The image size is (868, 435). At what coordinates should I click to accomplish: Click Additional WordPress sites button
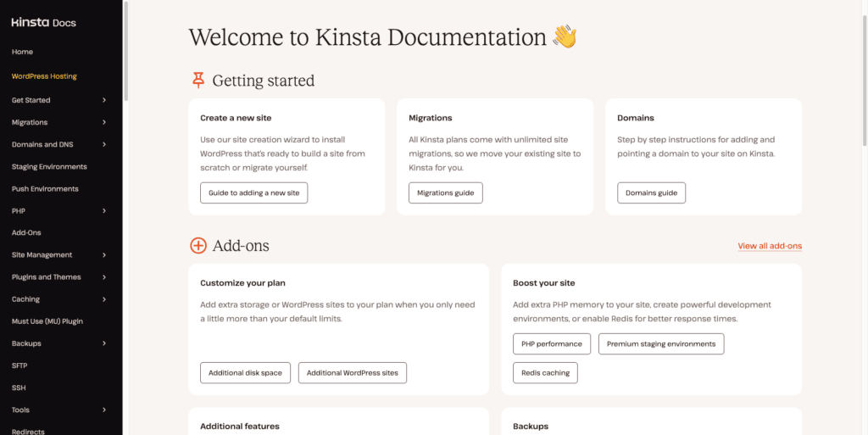(353, 373)
